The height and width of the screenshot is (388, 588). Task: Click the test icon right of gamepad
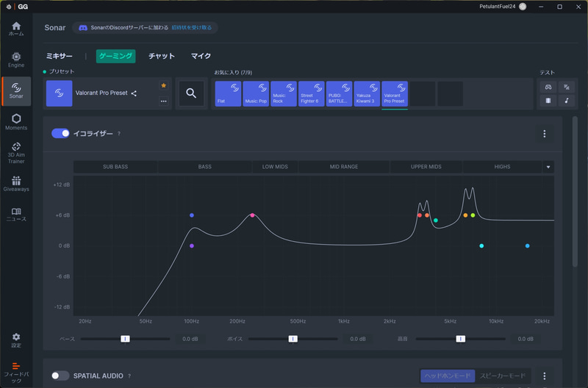(567, 87)
